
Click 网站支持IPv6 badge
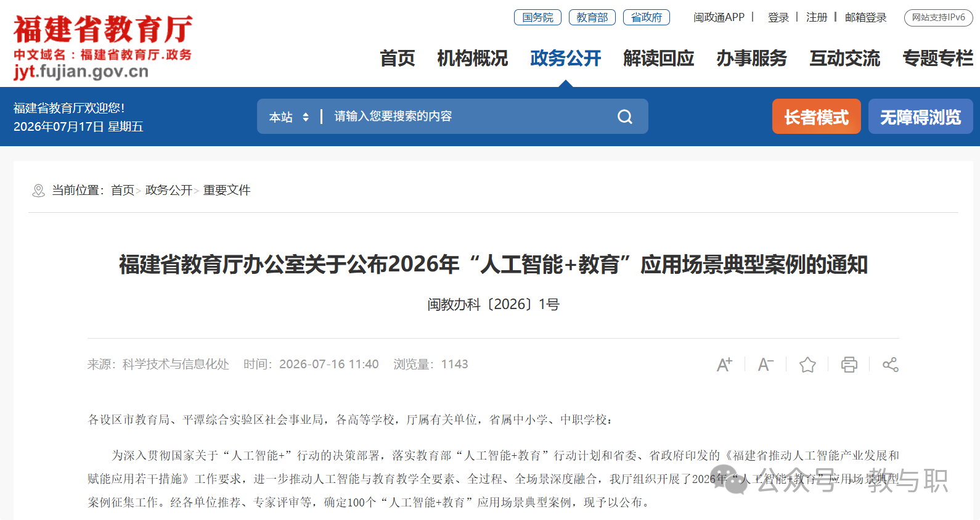(938, 17)
